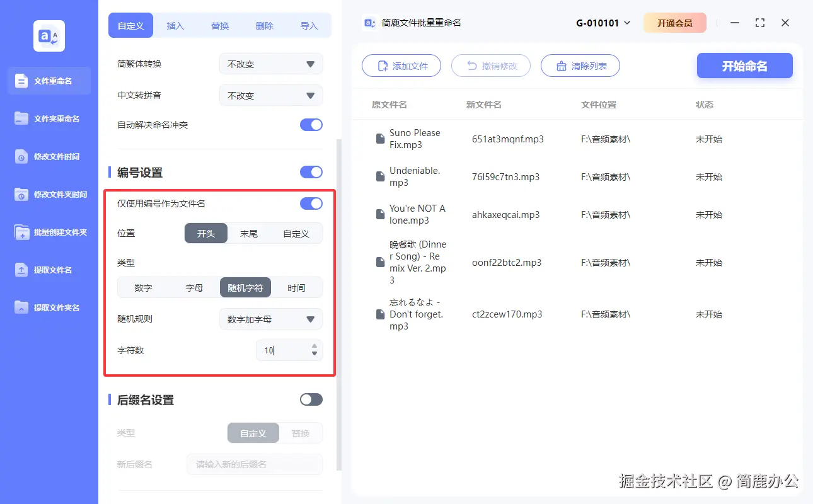Select 自定义 position option

point(296,233)
